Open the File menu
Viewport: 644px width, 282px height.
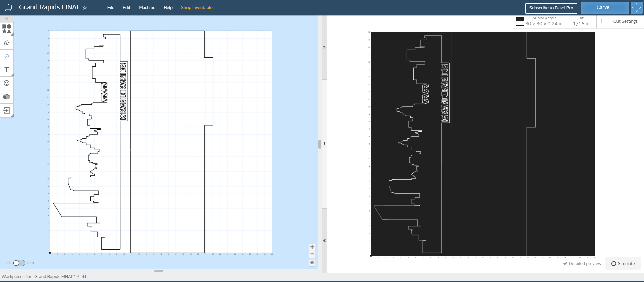(x=111, y=8)
